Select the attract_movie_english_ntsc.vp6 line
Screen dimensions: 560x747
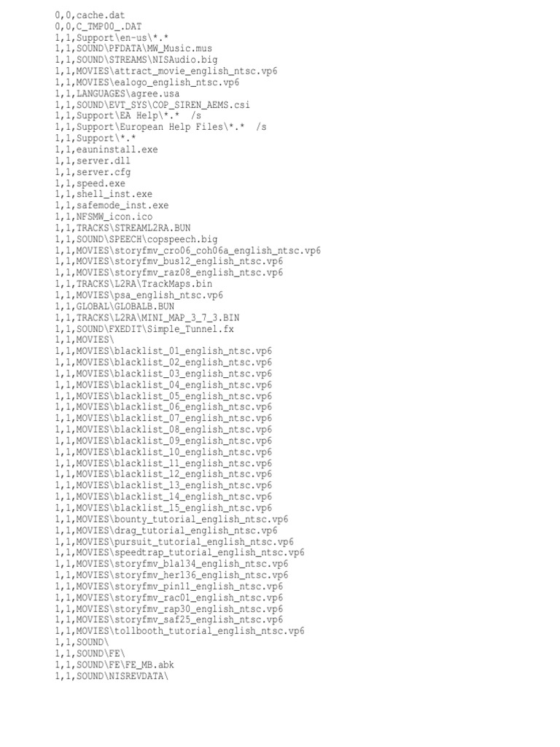click(x=166, y=71)
